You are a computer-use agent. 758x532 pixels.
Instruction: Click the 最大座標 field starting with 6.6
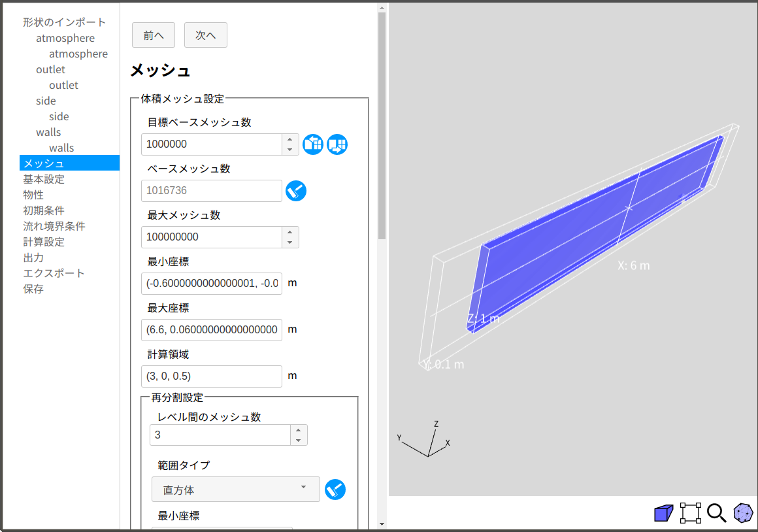(x=212, y=330)
